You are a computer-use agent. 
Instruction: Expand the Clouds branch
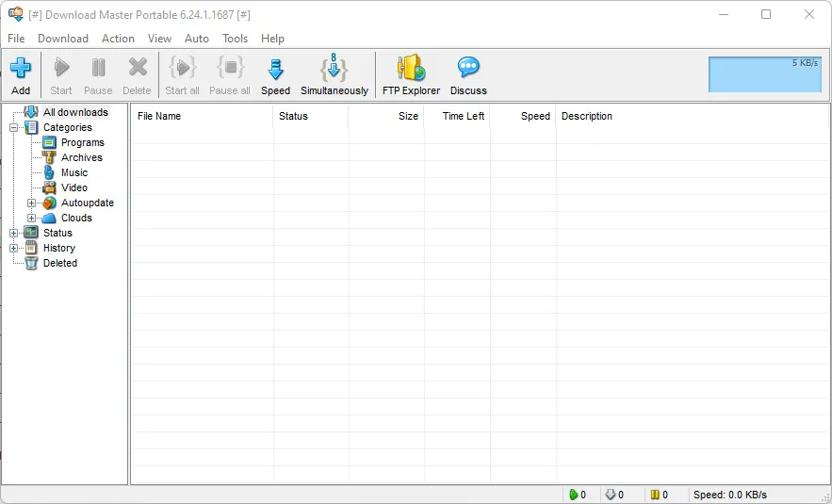(x=32, y=218)
